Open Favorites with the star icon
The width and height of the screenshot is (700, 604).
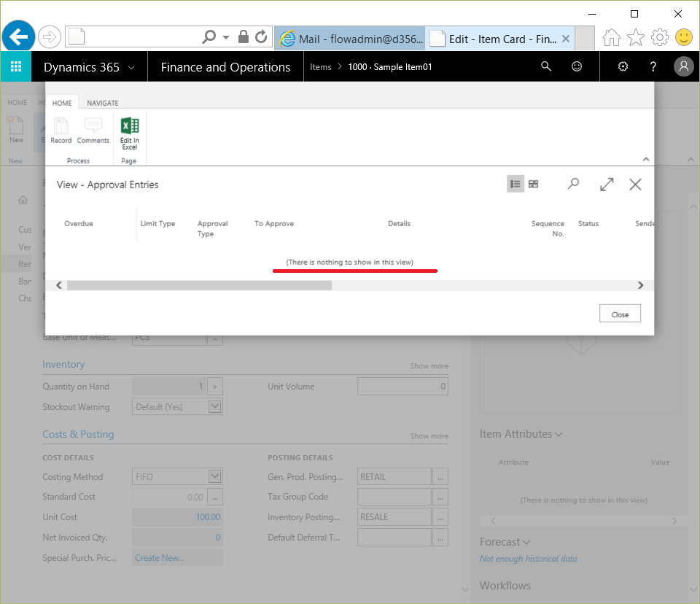[636, 37]
